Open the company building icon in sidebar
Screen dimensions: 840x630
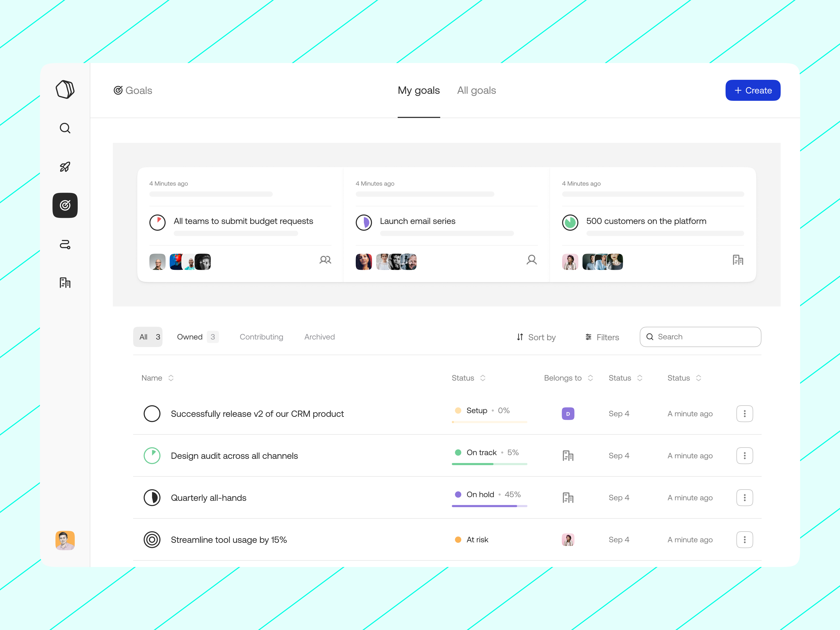[65, 282]
